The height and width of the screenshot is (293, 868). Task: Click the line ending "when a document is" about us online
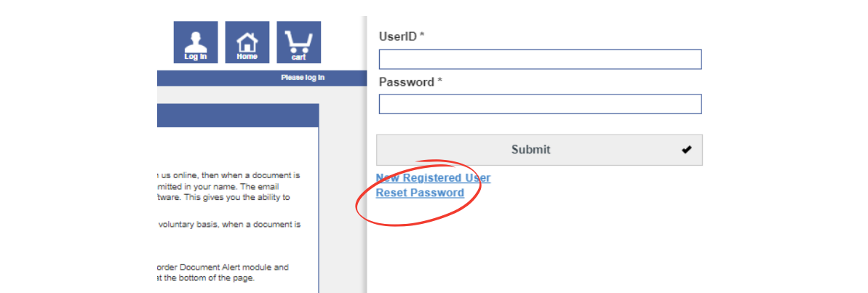pos(228,175)
